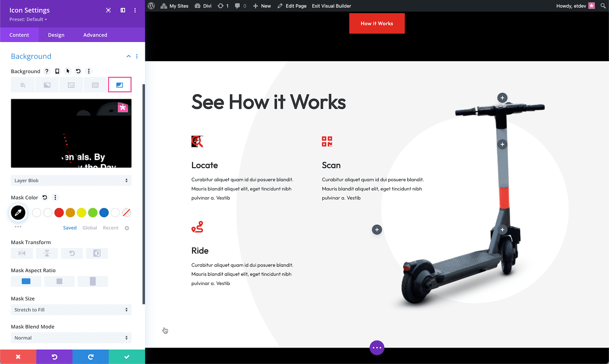Undo last change in settings footer
Viewport: 609px width, 364px height.
click(x=54, y=357)
